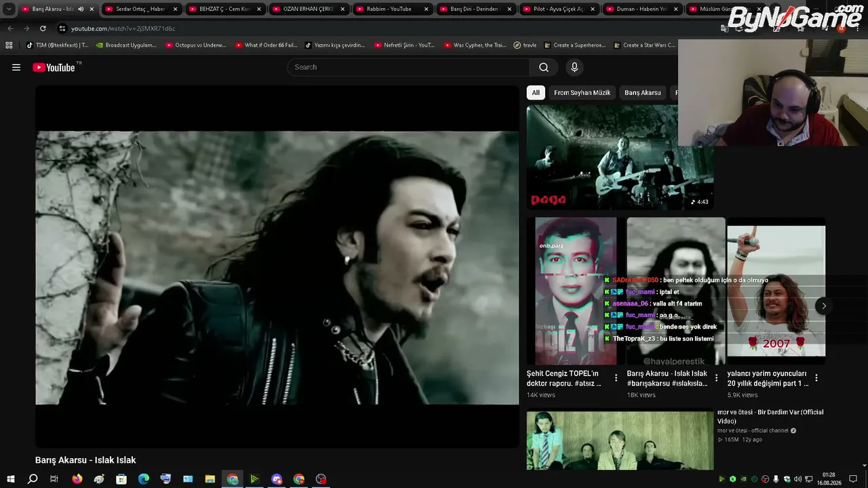Click the video title Barış Akarsu - Islak Islak

(x=85, y=460)
